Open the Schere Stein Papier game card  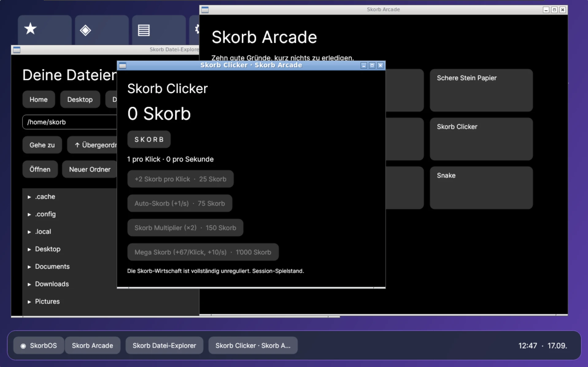[481, 90]
